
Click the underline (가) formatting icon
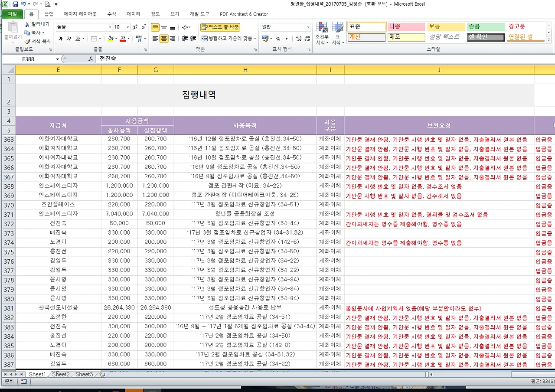tap(78, 39)
